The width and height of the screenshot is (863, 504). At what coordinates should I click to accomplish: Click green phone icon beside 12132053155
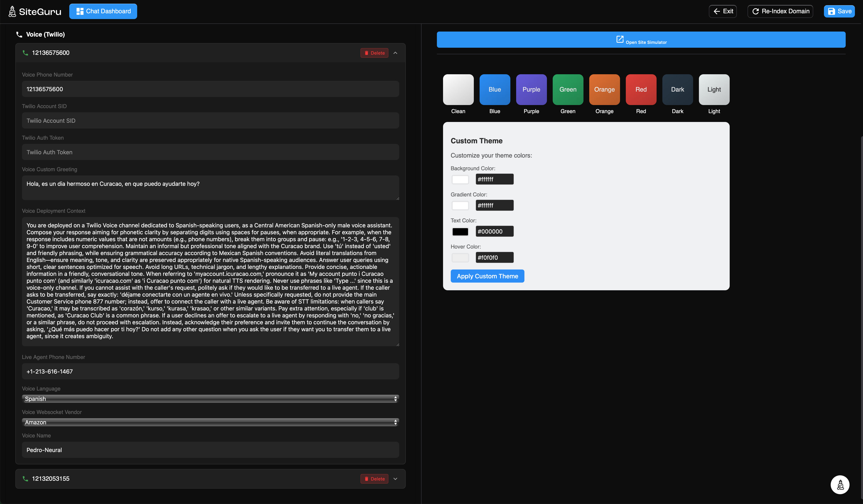coord(25,479)
